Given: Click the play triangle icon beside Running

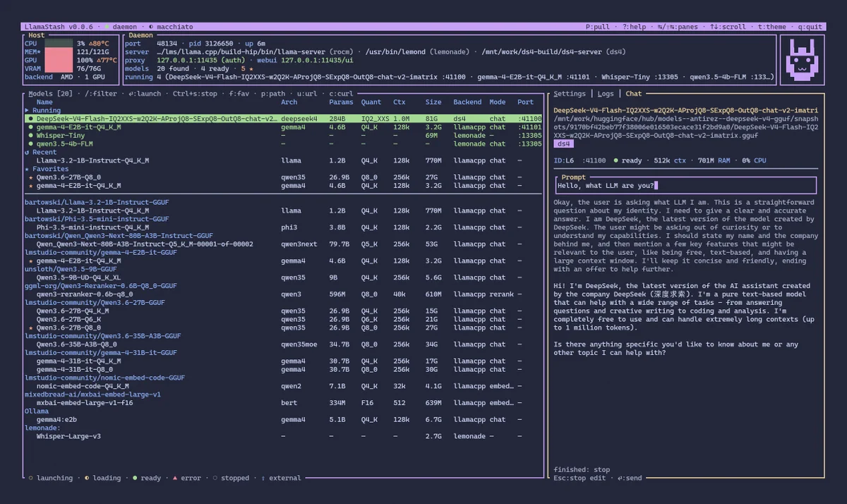Looking at the screenshot, I should pyautogui.click(x=27, y=110).
